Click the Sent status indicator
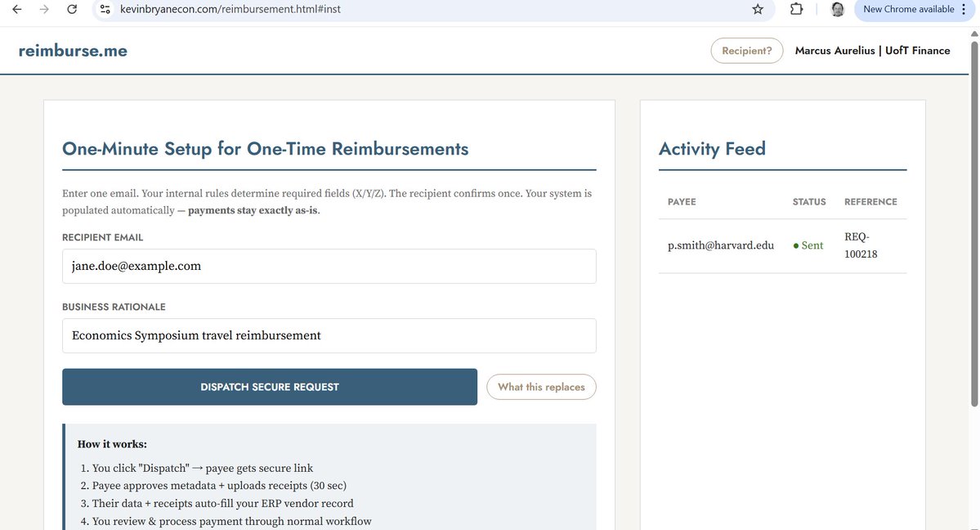This screenshot has height=530, width=980. (x=808, y=245)
